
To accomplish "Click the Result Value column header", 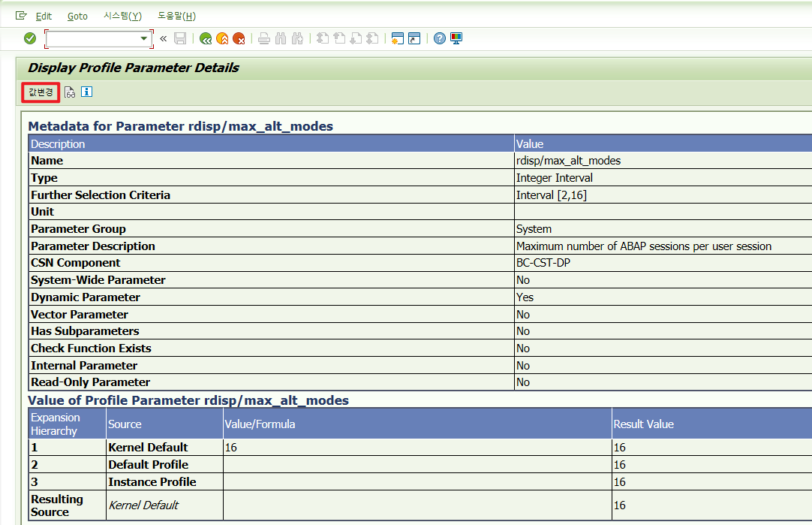I will tap(712, 424).
